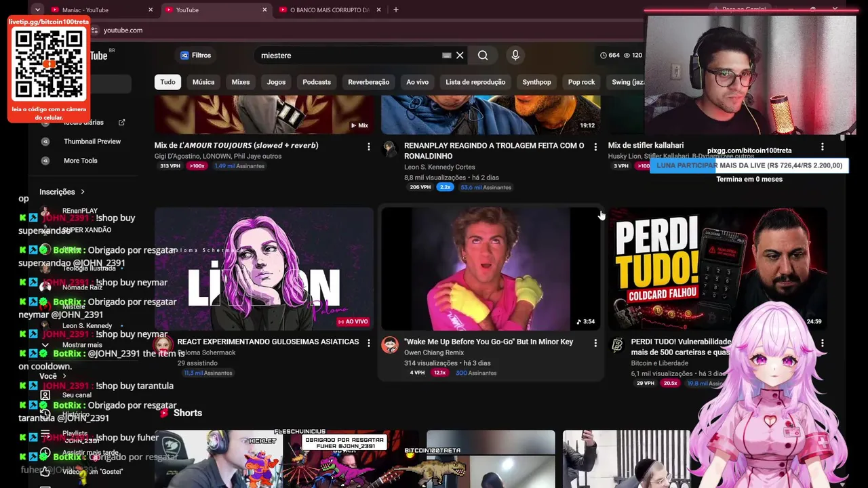Click the Owen Chiang Remix channel avatar
The width and height of the screenshot is (868, 488).
tap(390, 345)
